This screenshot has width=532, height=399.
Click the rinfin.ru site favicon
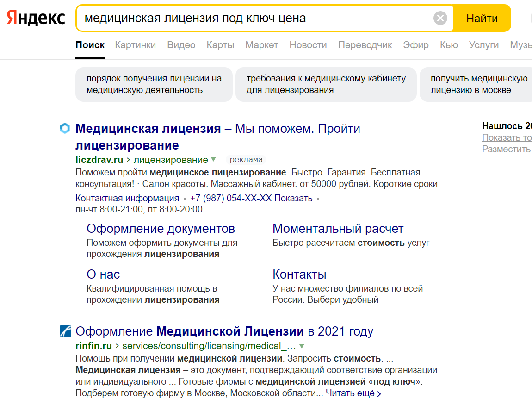point(65,331)
